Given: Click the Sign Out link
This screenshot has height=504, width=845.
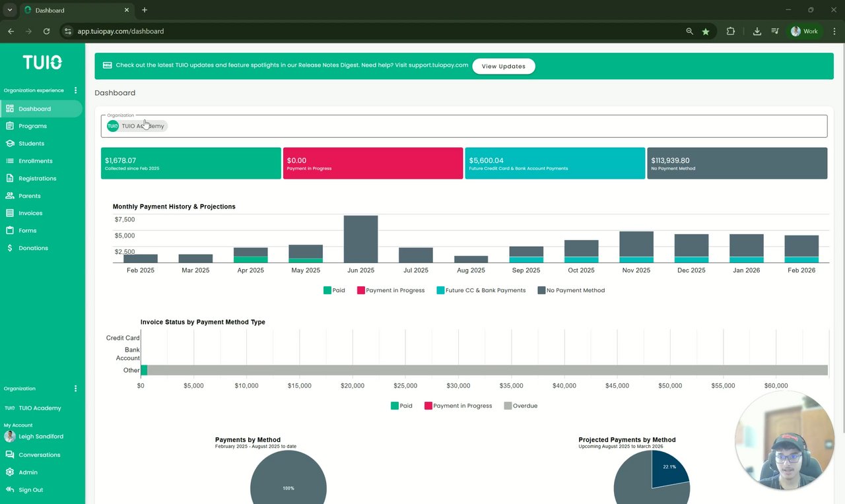Looking at the screenshot, I should pyautogui.click(x=31, y=489).
